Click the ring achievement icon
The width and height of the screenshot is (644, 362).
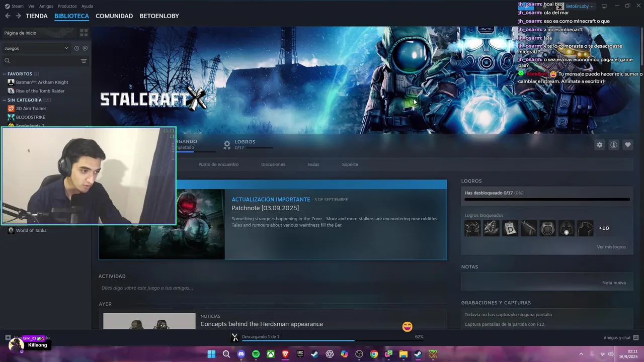click(548, 228)
